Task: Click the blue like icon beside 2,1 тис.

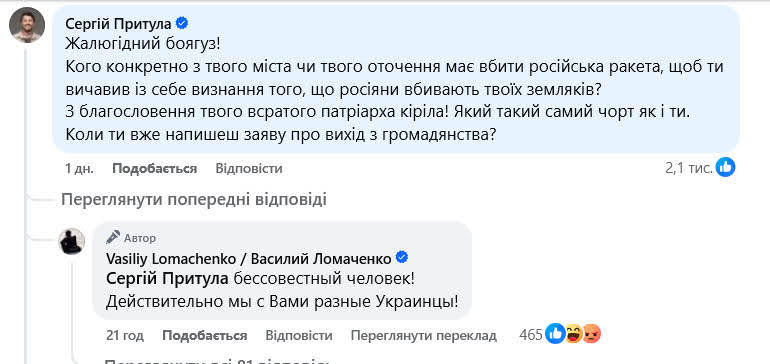Action: (x=725, y=168)
